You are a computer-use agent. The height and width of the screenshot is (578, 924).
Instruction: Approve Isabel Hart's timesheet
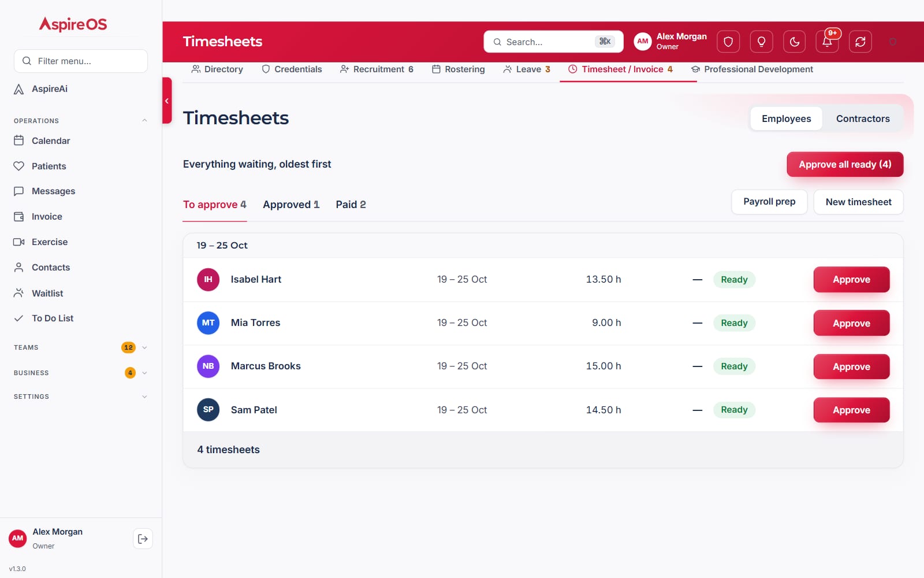[851, 280]
